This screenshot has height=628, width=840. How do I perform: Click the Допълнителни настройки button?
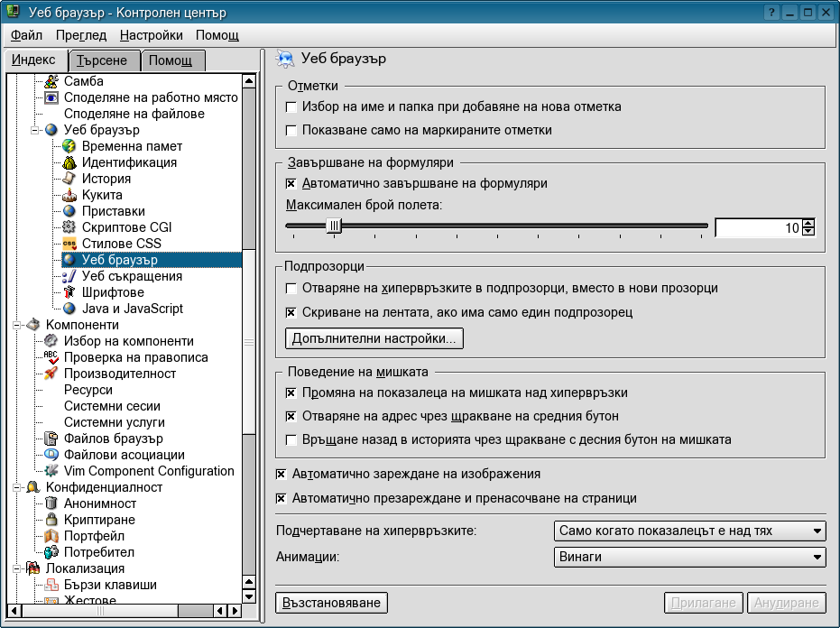(x=374, y=338)
